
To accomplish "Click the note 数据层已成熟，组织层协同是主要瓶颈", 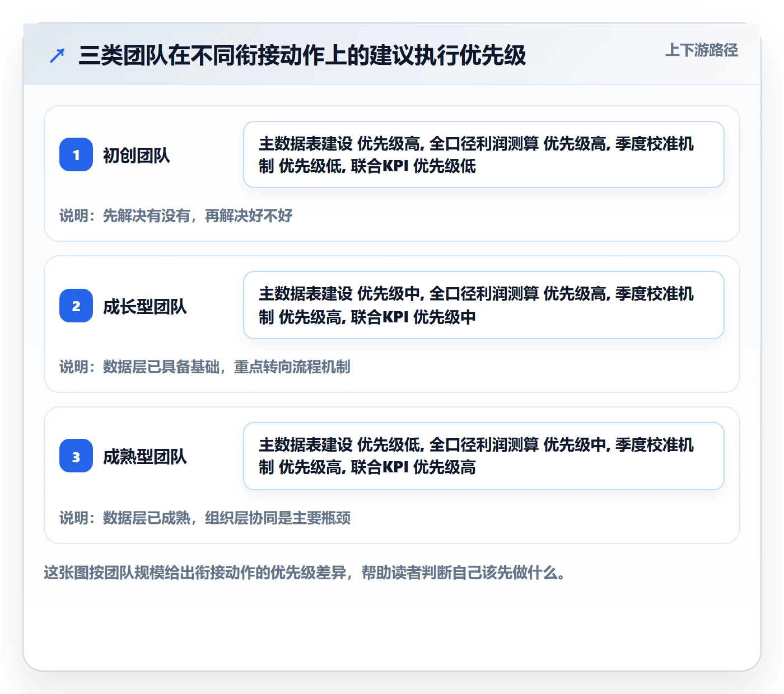I will pos(205,518).
